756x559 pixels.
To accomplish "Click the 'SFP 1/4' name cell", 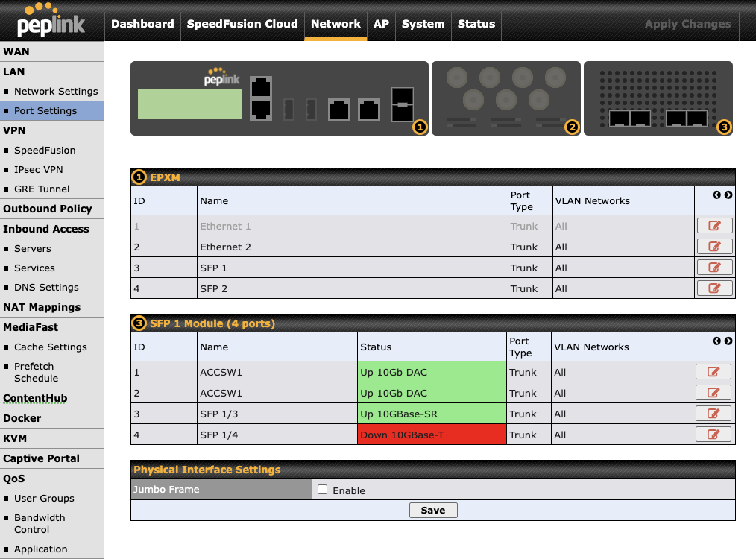I will (277, 435).
